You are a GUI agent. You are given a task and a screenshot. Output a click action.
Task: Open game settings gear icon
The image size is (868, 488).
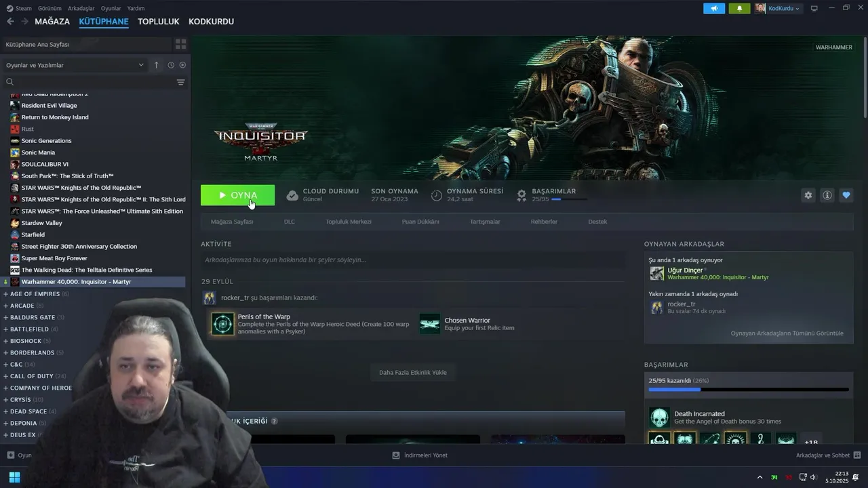pyautogui.click(x=808, y=195)
